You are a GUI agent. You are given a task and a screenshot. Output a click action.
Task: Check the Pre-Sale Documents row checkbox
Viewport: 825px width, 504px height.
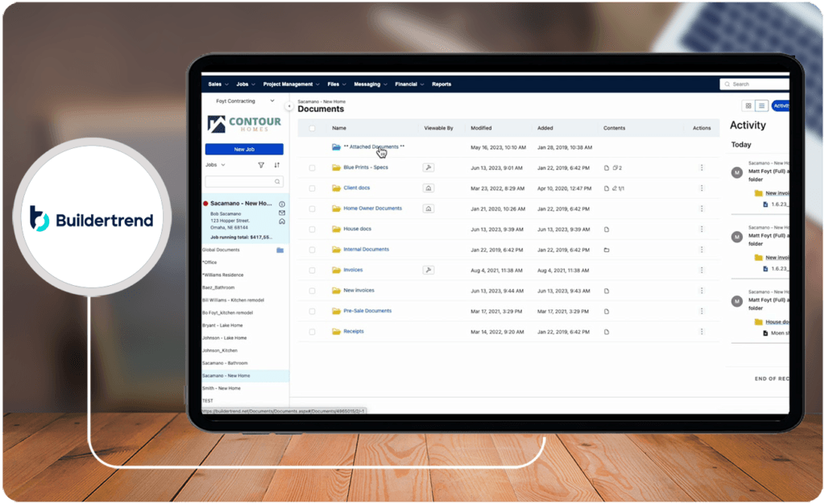tap(312, 311)
